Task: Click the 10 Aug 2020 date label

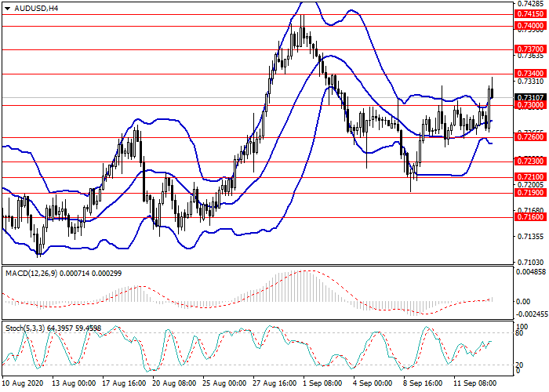Action: (x=22, y=384)
